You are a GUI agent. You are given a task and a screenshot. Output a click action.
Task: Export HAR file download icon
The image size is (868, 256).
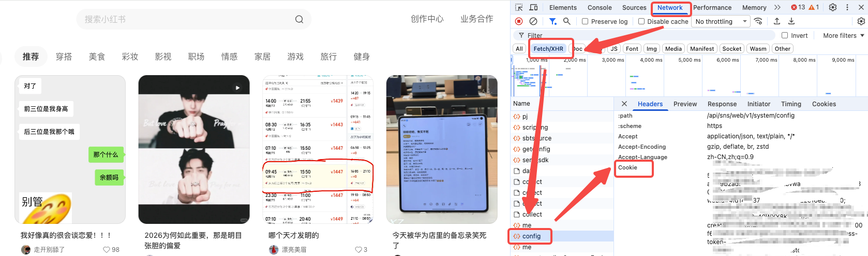791,21
